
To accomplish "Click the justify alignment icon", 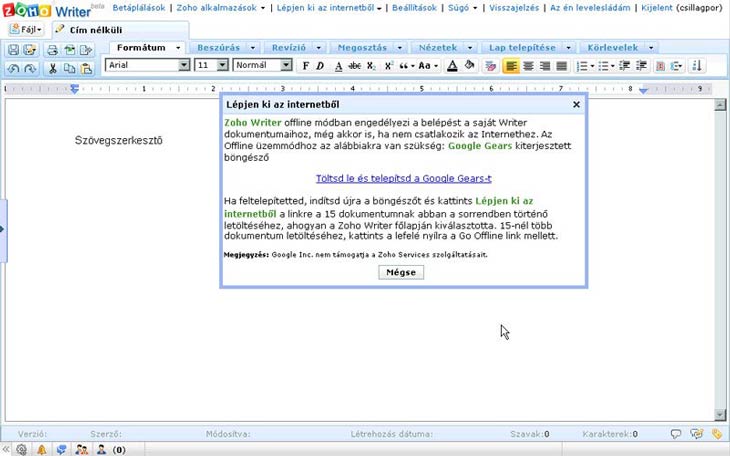I will coord(561,66).
